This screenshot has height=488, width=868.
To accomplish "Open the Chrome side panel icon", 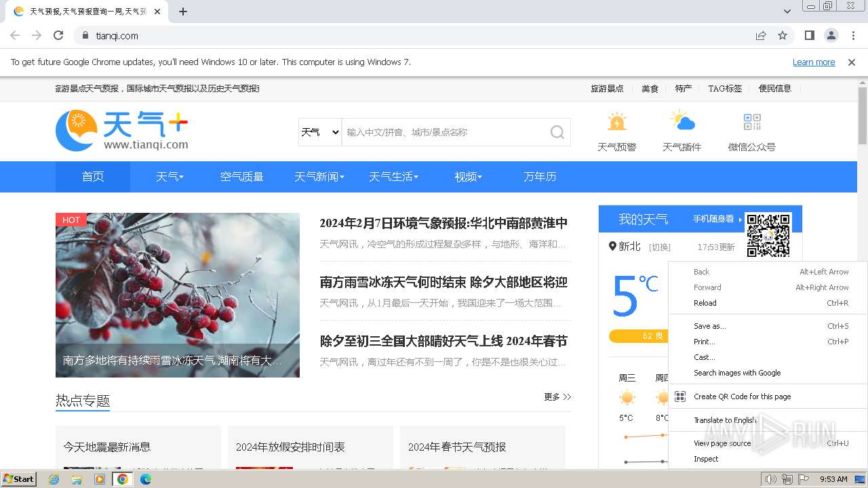I will pyautogui.click(x=810, y=35).
